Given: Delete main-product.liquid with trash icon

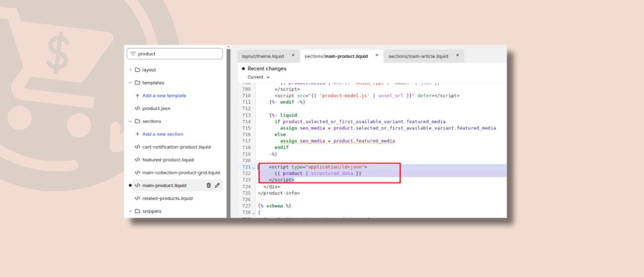Looking at the screenshot, I should coord(208,186).
